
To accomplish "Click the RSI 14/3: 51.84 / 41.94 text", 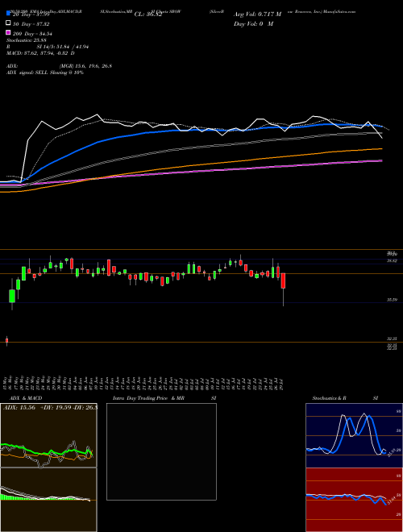I will (48, 47).
